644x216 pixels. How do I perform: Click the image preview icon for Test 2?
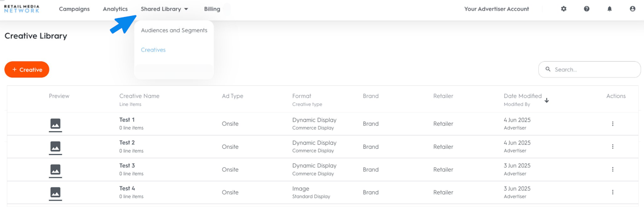pos(55,147)
